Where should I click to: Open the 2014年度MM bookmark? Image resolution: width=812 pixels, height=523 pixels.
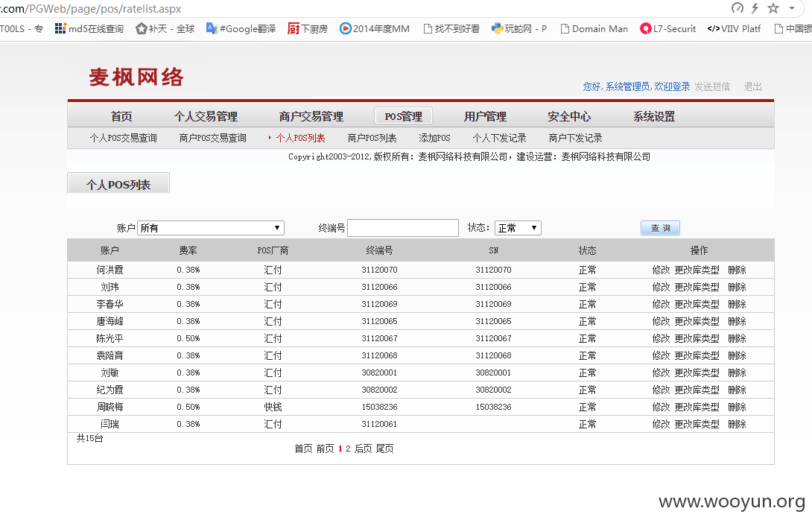click(x=375, y=28)
